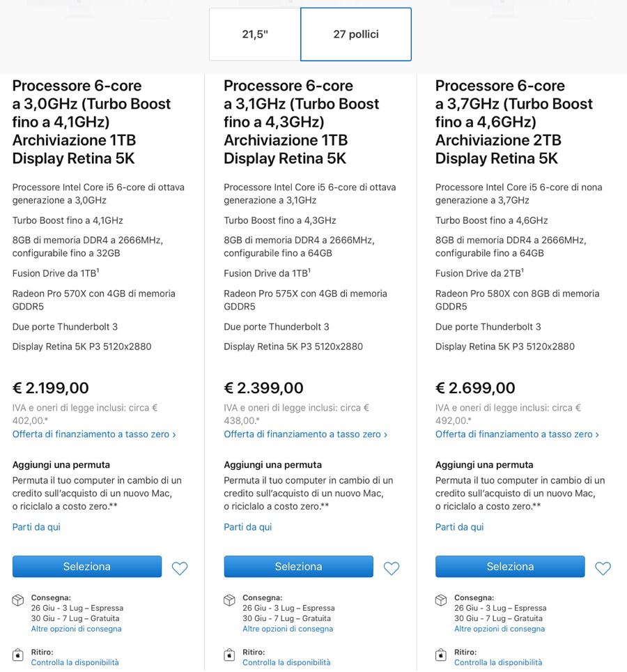
Task: Select the 3,7GHz model with Seleziona
Action: [509, 567]
